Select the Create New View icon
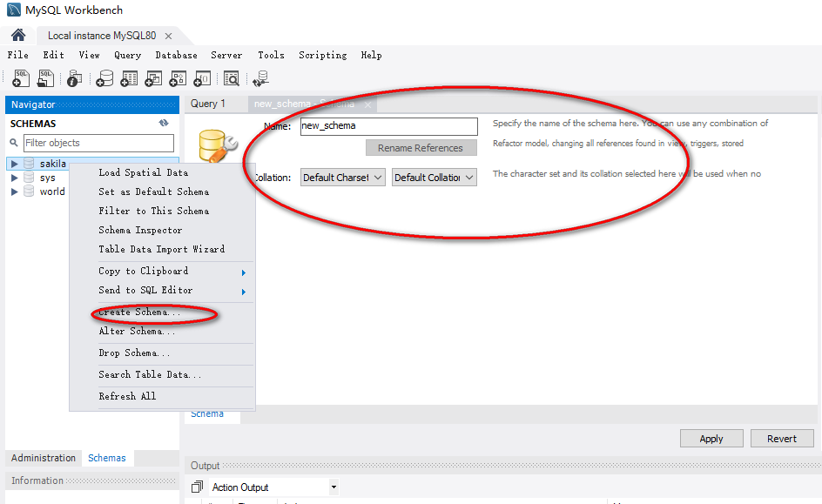The height and width of the screenshot is (504, 822). pos(152,78)
